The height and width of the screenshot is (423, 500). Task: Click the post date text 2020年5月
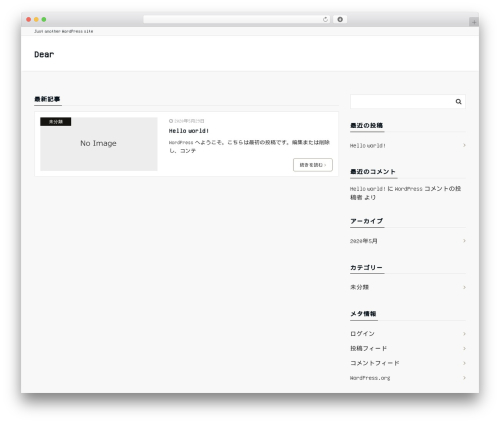(x=189, y=121)
